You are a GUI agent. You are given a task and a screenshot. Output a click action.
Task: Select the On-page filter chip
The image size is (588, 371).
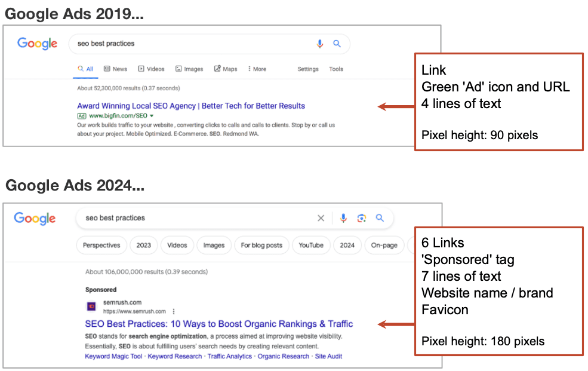click(x=384, y=246)
